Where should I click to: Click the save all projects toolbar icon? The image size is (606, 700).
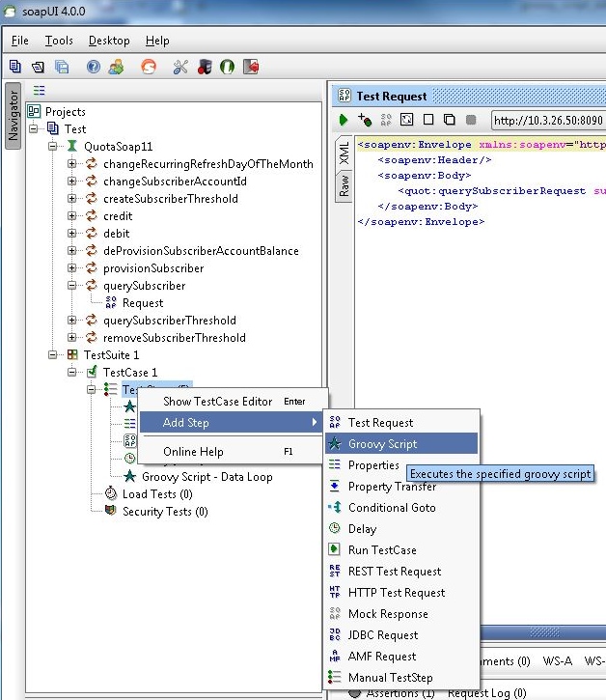[x=62, y=67]
